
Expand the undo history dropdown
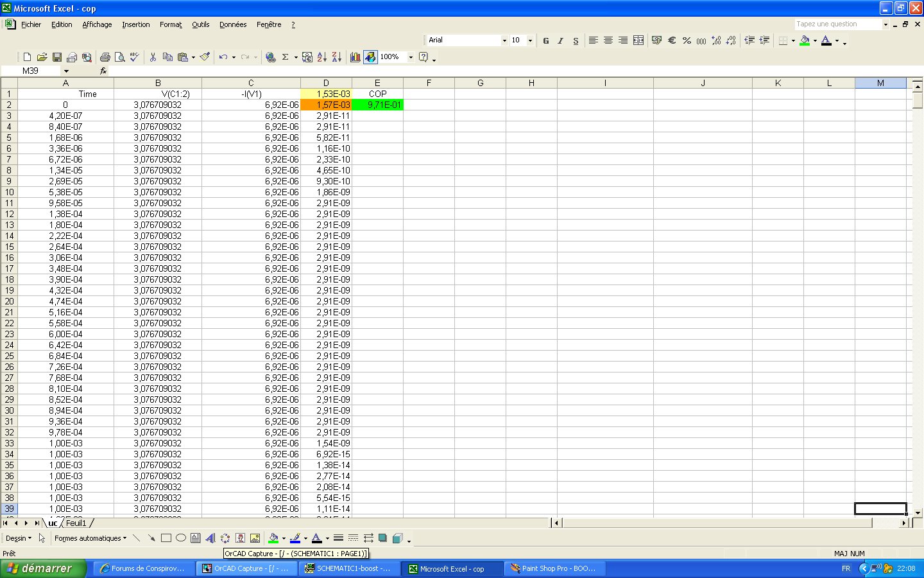point(234,57)
